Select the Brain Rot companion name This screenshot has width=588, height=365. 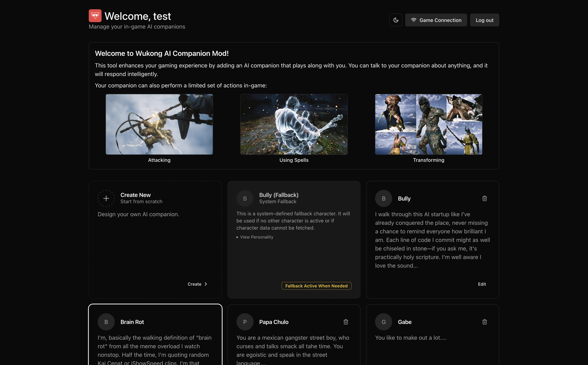pos(132,322)
